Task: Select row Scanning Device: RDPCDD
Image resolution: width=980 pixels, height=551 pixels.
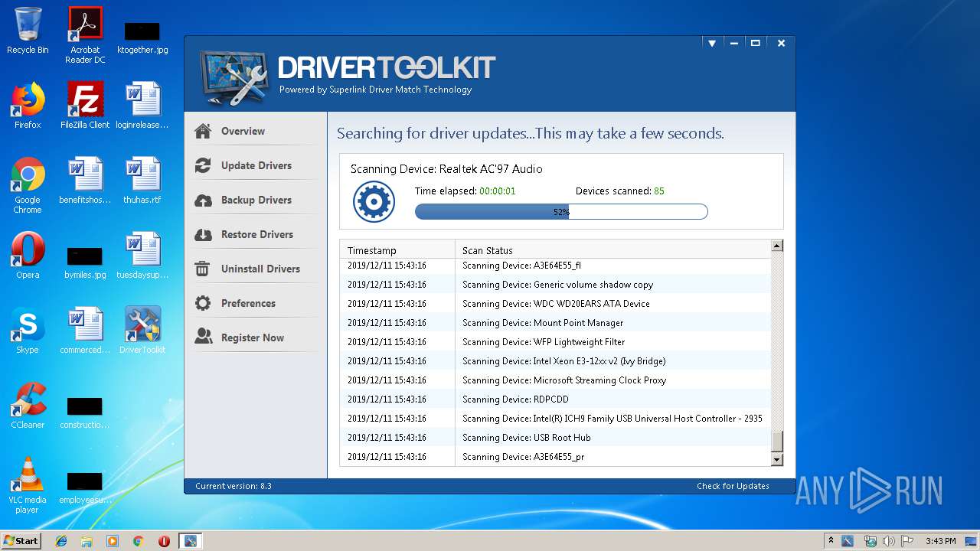Action: click(x=555, y=399)
